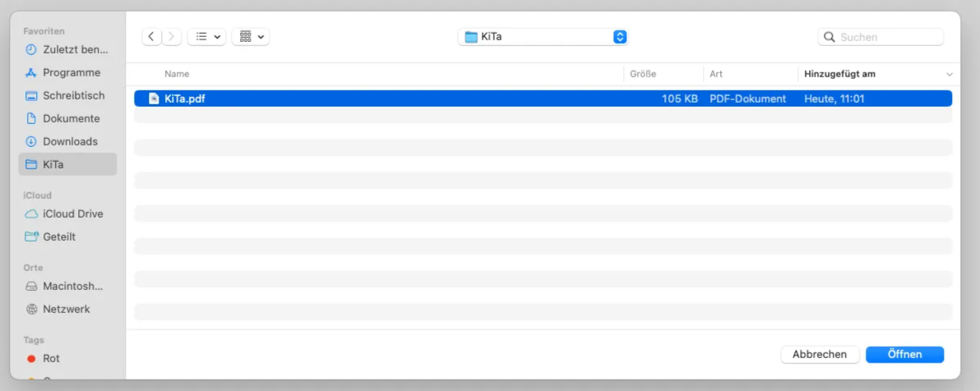Open Netzwerk in sidebar
The height and width of the screenshot is (391, 980).
tap(67, 309)
